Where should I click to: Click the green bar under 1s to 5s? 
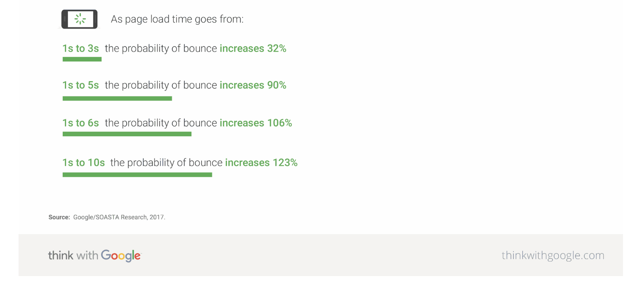click(x=117, y=98)
